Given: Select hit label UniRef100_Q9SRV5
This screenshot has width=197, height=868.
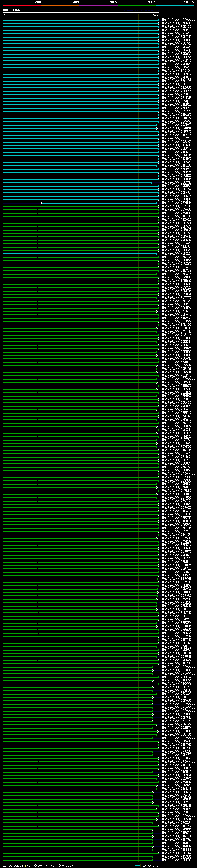Looking at the screenshot, I should coord(177,125).
